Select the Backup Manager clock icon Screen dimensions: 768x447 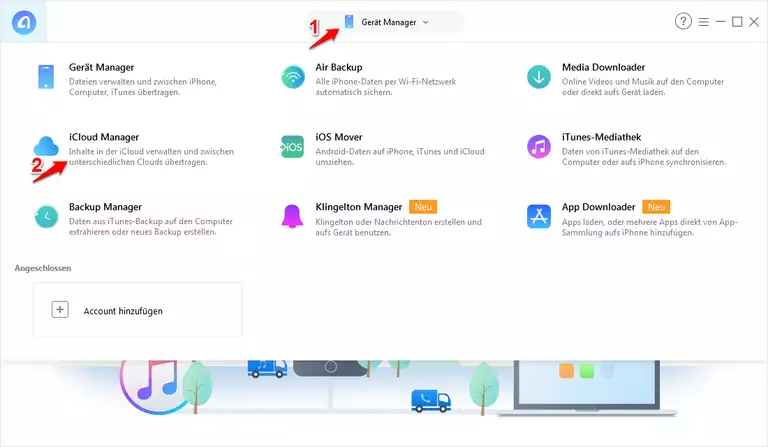coord(47,216)
